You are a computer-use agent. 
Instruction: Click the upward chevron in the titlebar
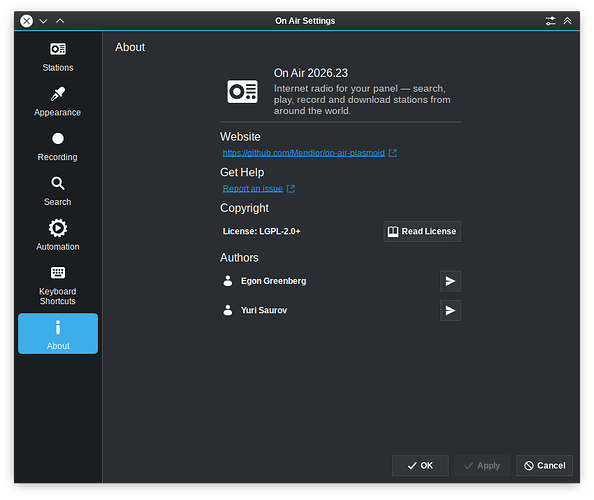[x=60, y=21]
